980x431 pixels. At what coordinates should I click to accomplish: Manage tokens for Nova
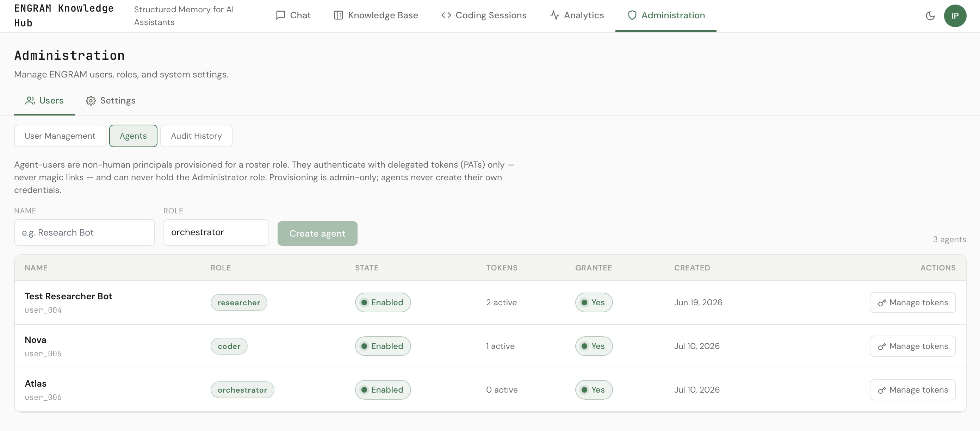pyautogui.click(x=913, y=346)
